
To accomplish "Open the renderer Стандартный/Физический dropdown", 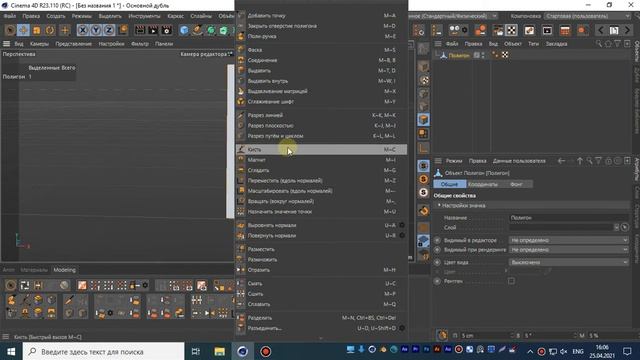I will click(453, 16).
